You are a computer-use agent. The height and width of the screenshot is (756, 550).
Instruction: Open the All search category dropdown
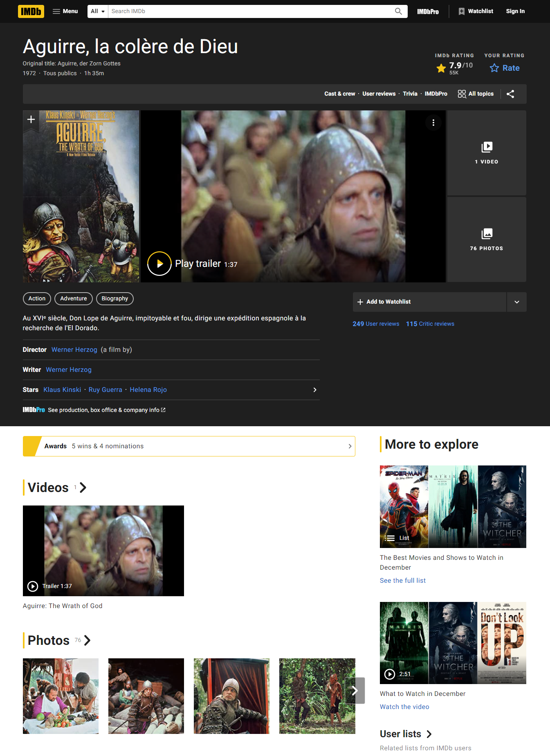98,11
